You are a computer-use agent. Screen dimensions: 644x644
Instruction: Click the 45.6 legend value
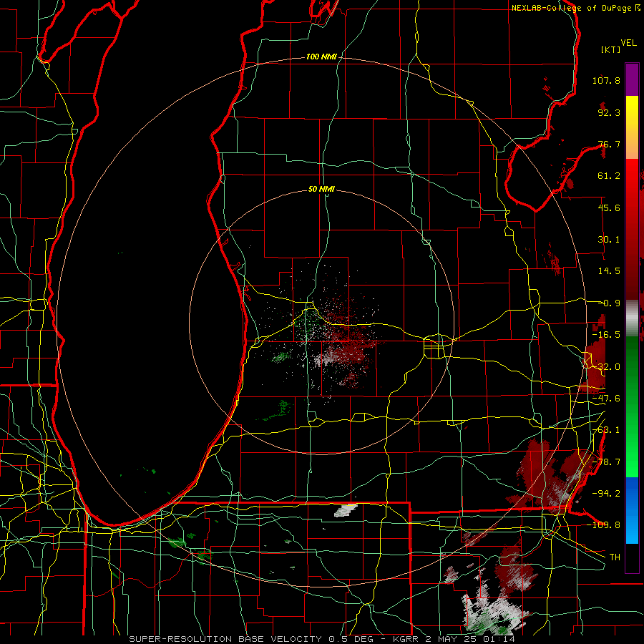pyautogui.click(x=609, y=208)
